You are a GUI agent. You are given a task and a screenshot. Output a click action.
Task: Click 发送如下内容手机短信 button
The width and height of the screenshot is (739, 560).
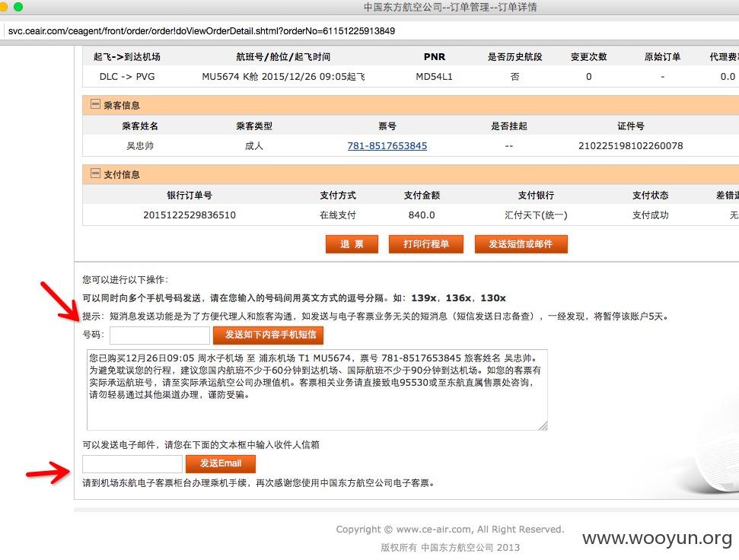click(x=268, y=335)
